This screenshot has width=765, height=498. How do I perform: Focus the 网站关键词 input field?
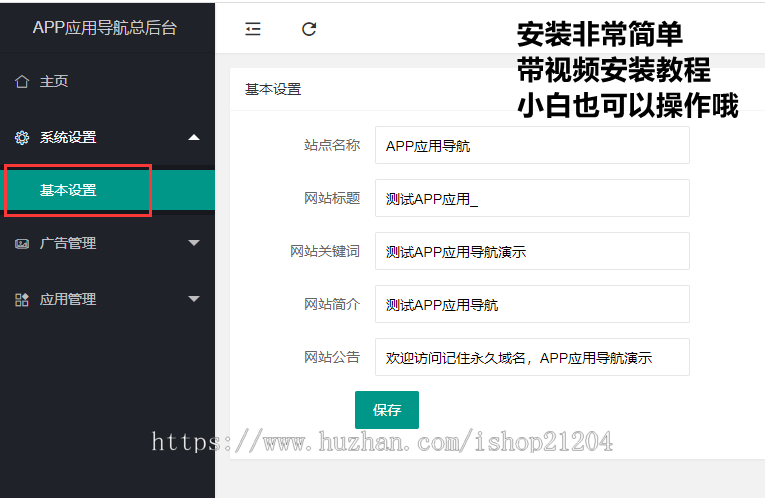coord(532,251)
